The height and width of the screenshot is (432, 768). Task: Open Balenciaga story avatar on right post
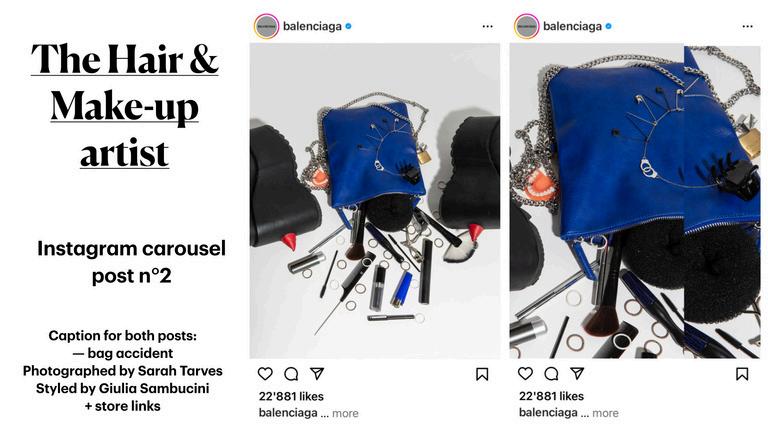(x=527, y=26)
